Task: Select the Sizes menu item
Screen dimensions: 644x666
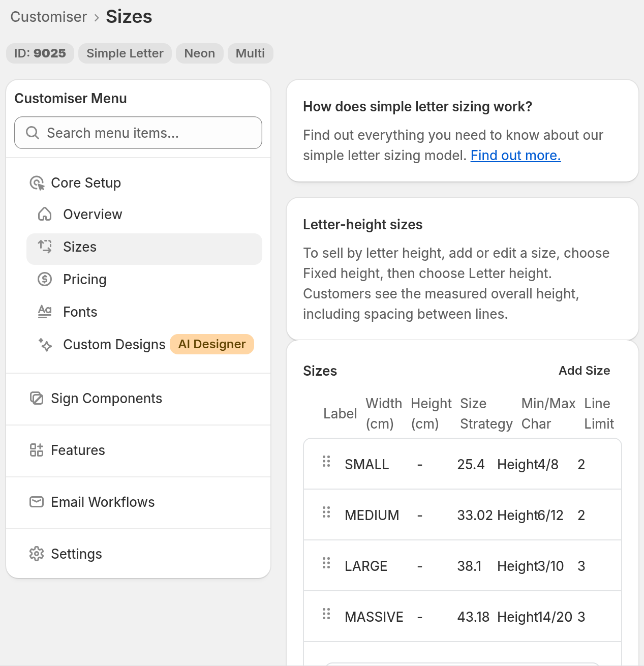Action: (144, 249)
